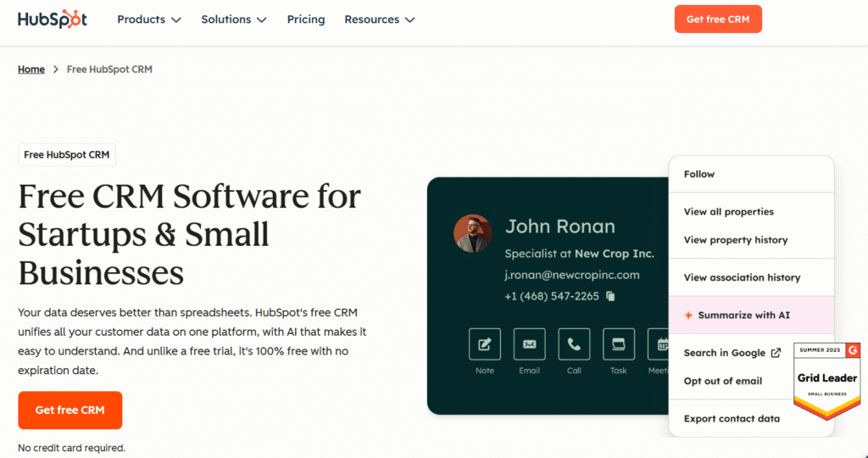Click external link icon next to Search in Google

776,353
